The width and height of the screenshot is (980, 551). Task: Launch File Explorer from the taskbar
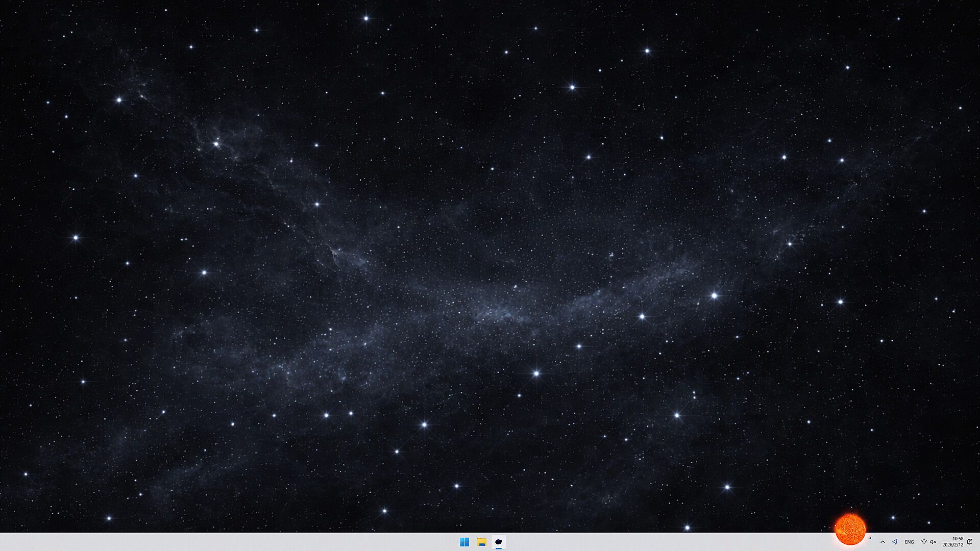pos(481,542)
